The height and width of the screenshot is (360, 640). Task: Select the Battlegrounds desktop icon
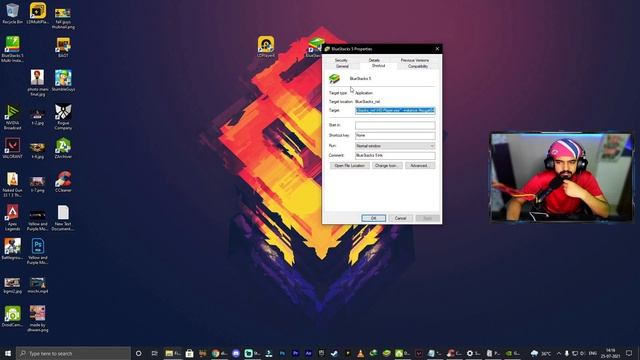pyautogui.click(x=12, y=249)
